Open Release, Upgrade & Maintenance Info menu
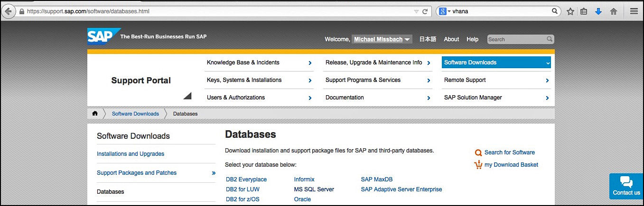 pyautogui.click(x=378, y=63)
